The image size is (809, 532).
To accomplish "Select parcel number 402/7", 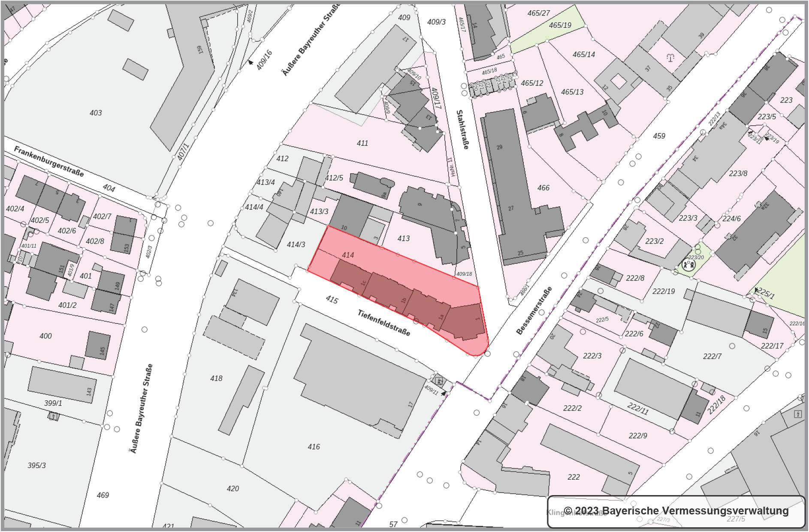I will coord(102,216).
